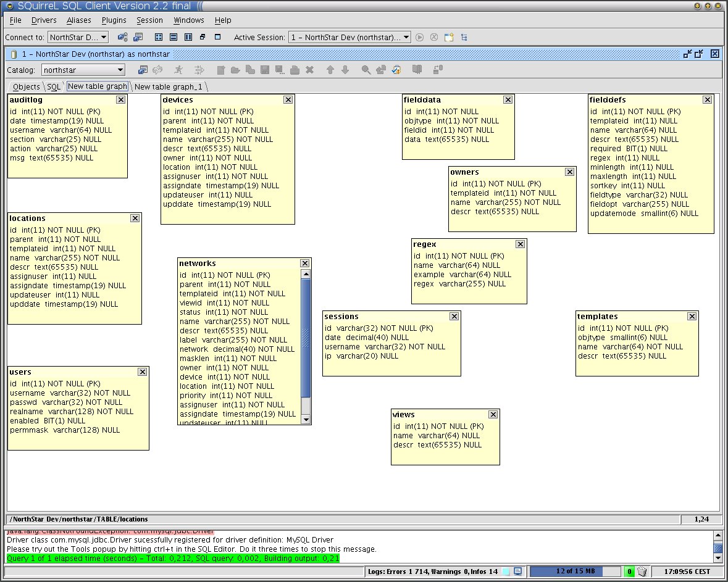This screenshot has width=728, height=582.
Task: Switch to the New table graph_1 tab
Action: coord(168,86)
